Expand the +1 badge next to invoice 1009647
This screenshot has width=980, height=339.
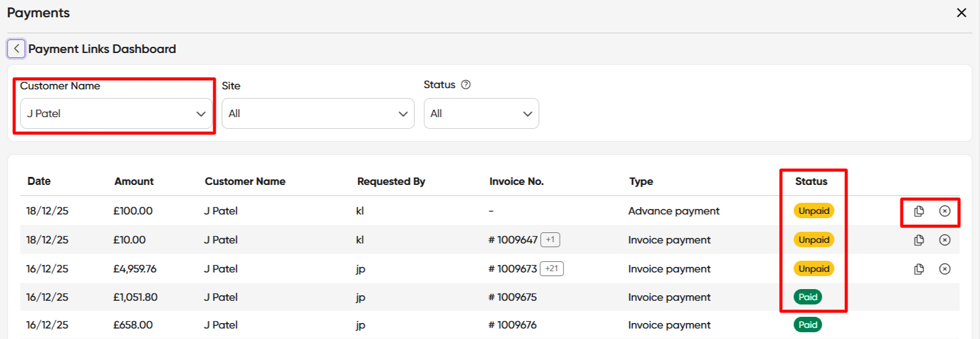point(550,240)
